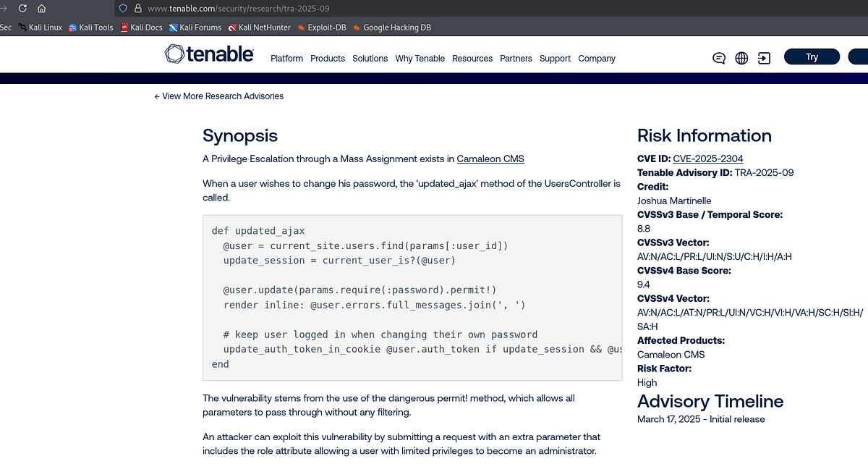The height and width of the screenshot is (472, 868).
Task: Open the Camaleon CMS link
Action: 490,159
